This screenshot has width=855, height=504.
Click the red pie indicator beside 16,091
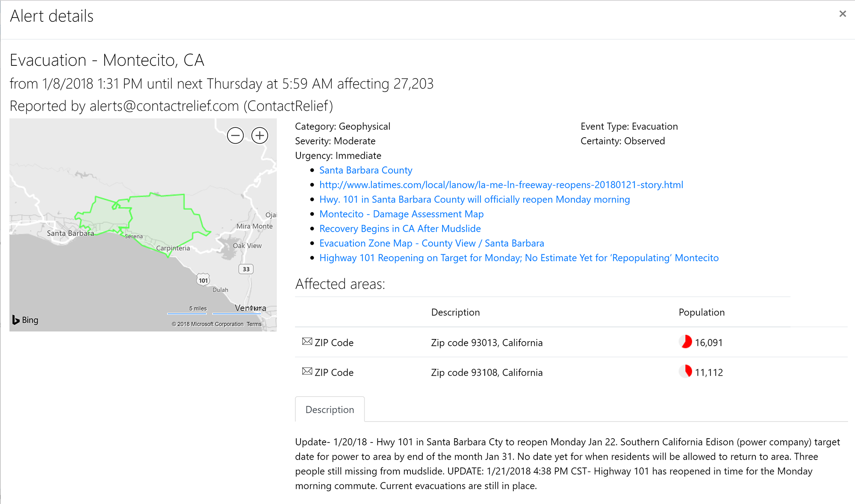tap(685, 342)
